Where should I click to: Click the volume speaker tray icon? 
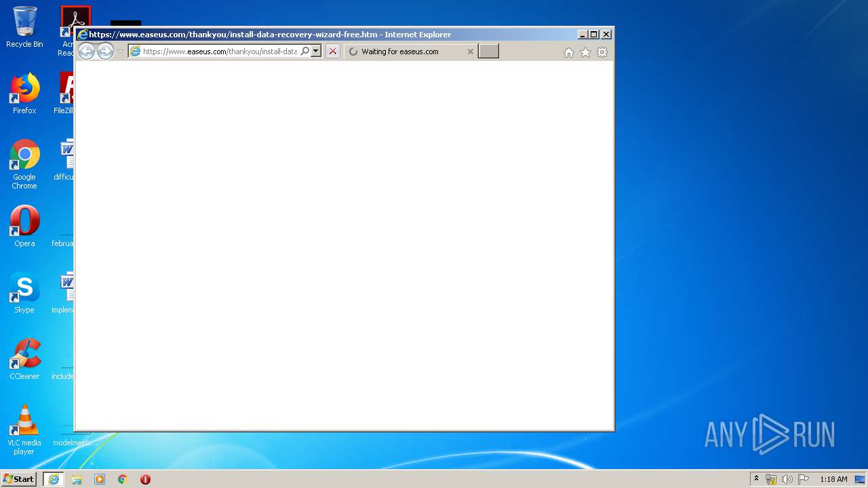click(x=787, y=479)
